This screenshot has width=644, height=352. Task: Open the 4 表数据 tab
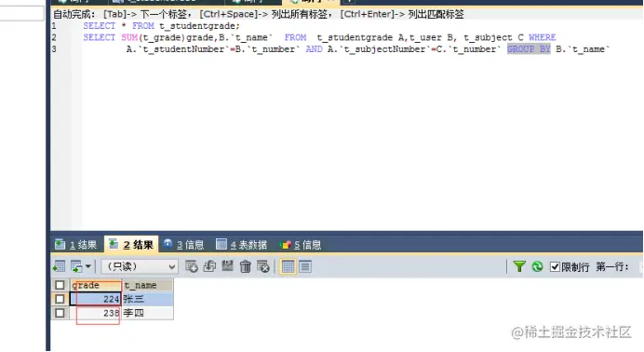pyautogui.click(x=242, y=245)
